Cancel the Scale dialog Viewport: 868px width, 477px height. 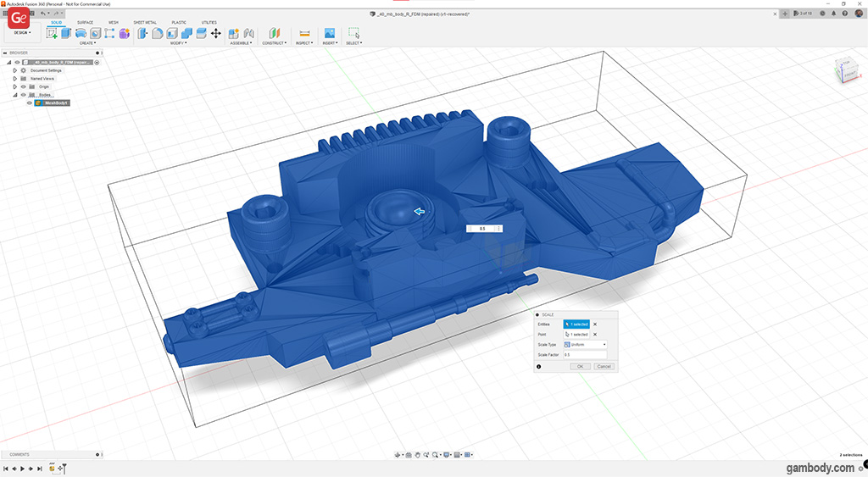[x=603, y=366]
